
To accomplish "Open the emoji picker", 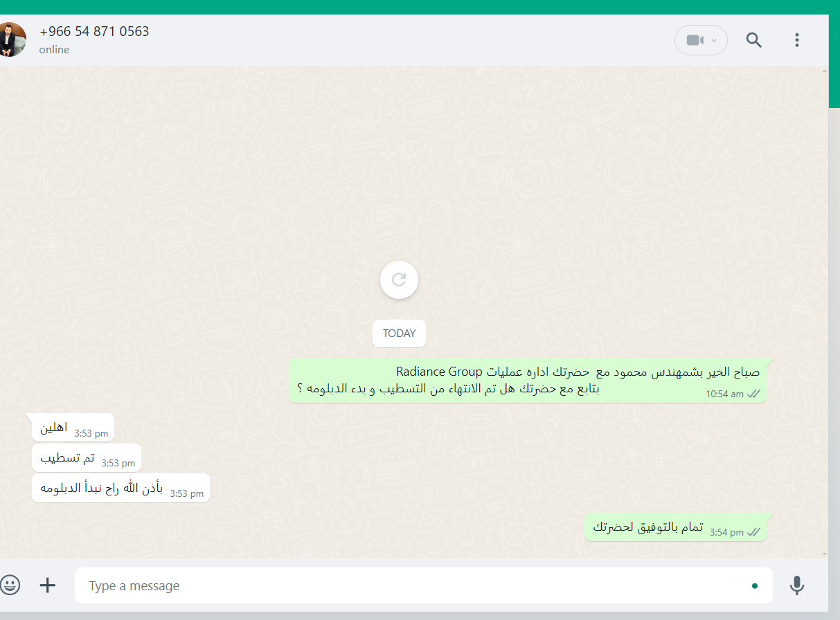I will [10, 585].
